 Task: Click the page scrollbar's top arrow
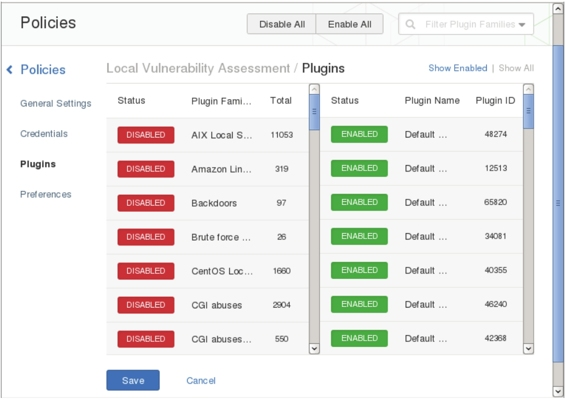(x=558, y=8)
